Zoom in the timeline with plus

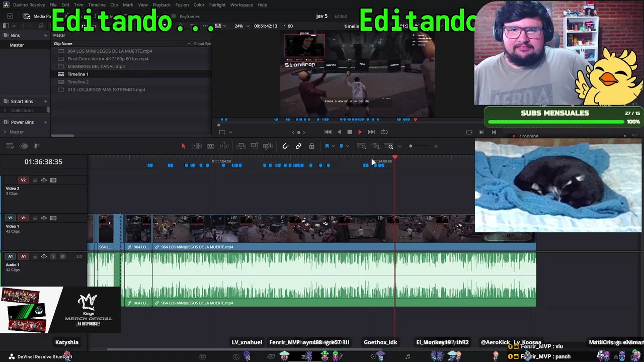(x=436, y=146)
